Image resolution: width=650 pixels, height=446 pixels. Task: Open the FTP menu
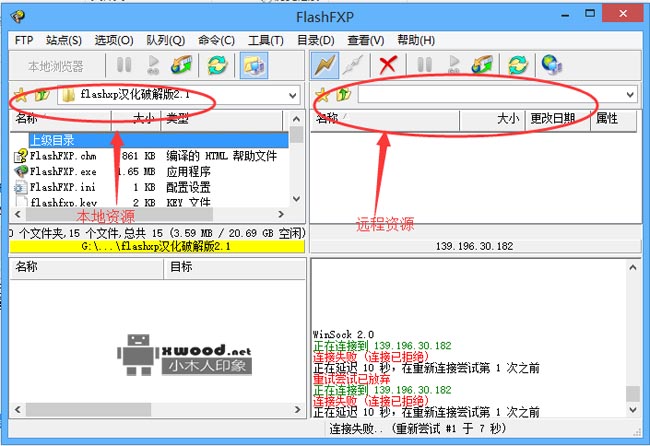[x=24, y=40]
